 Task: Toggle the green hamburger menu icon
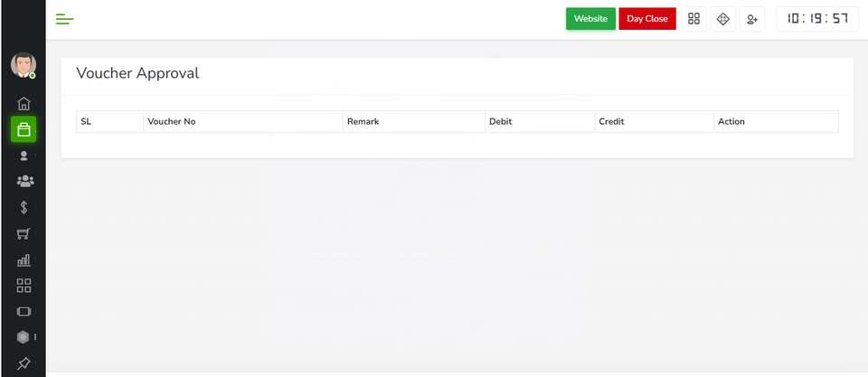tap(65, 19)
